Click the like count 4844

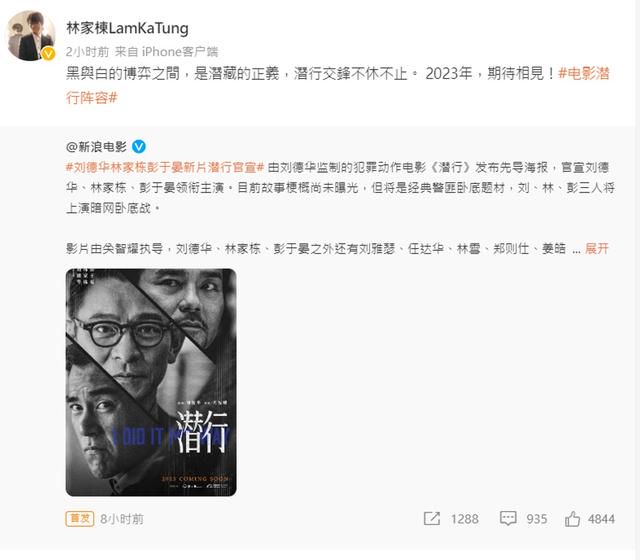(601, 519)
